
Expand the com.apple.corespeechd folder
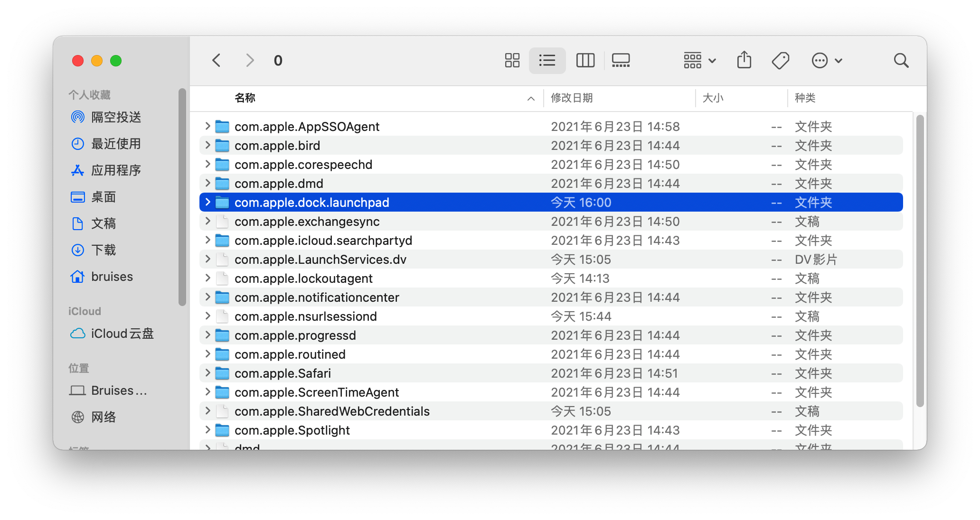(207, 164)
